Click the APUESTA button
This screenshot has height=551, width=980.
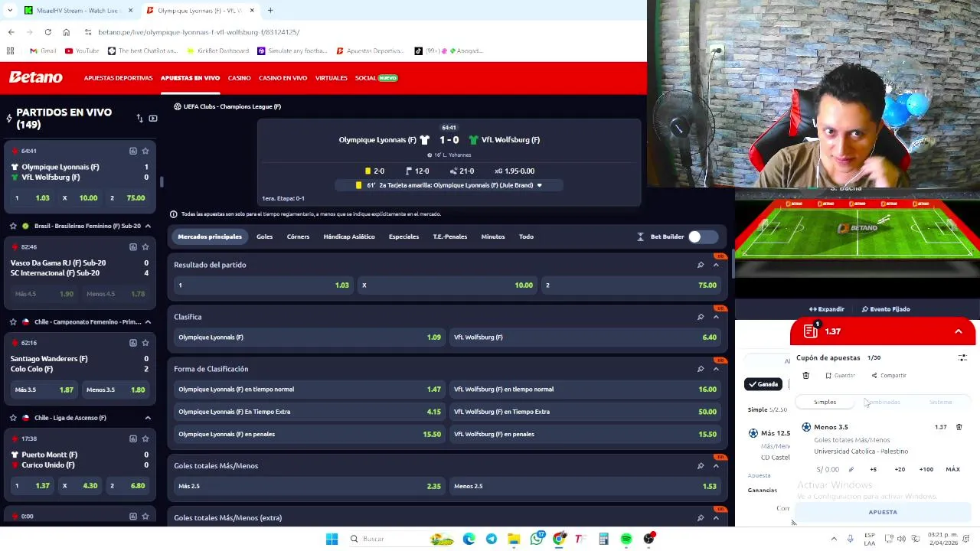tap(883, 512)
